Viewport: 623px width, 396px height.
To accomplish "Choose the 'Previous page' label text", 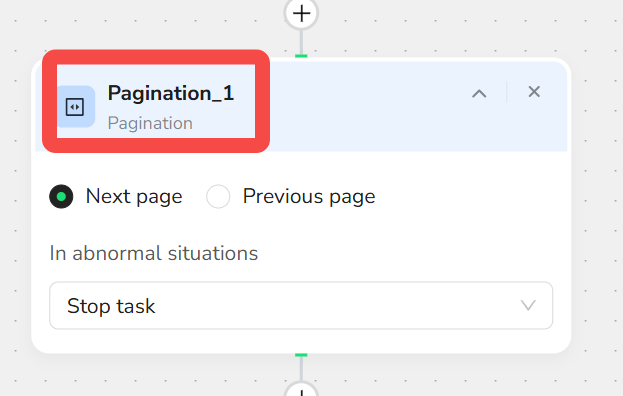I will click(309, 197).
